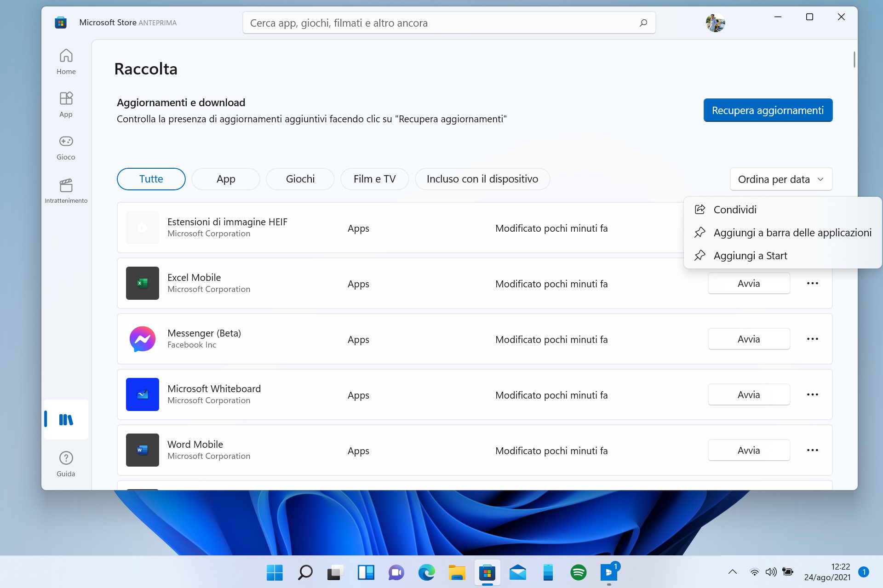Open Intrattenimento section in sidebar
Viewport: 883px width, 588px height.
tap(66, 191)
